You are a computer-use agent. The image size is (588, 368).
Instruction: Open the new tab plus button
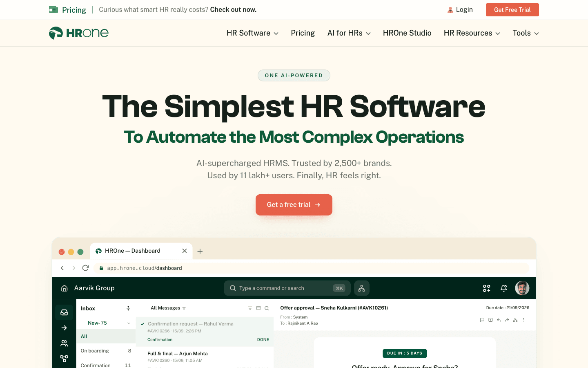[200, 251]
